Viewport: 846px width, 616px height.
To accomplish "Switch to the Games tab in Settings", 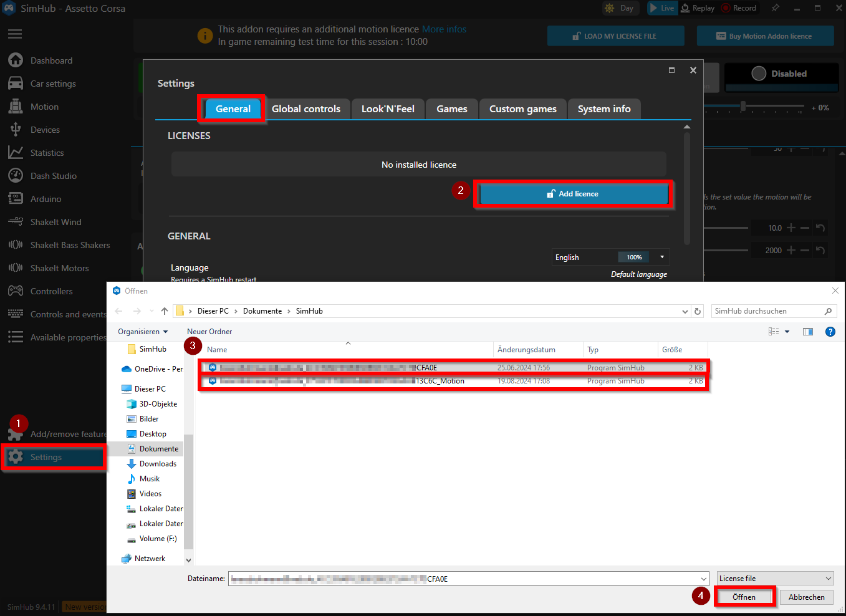I will click(451, 108).
